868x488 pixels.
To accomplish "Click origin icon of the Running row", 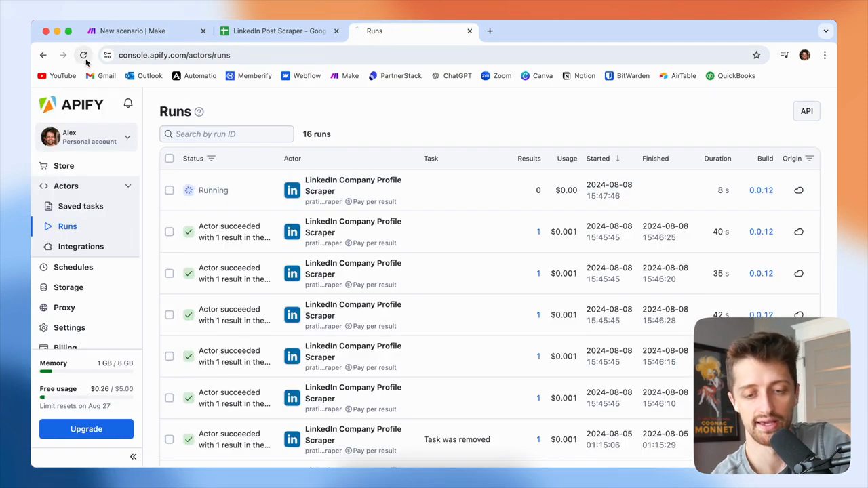I will (x=799, y=190).
